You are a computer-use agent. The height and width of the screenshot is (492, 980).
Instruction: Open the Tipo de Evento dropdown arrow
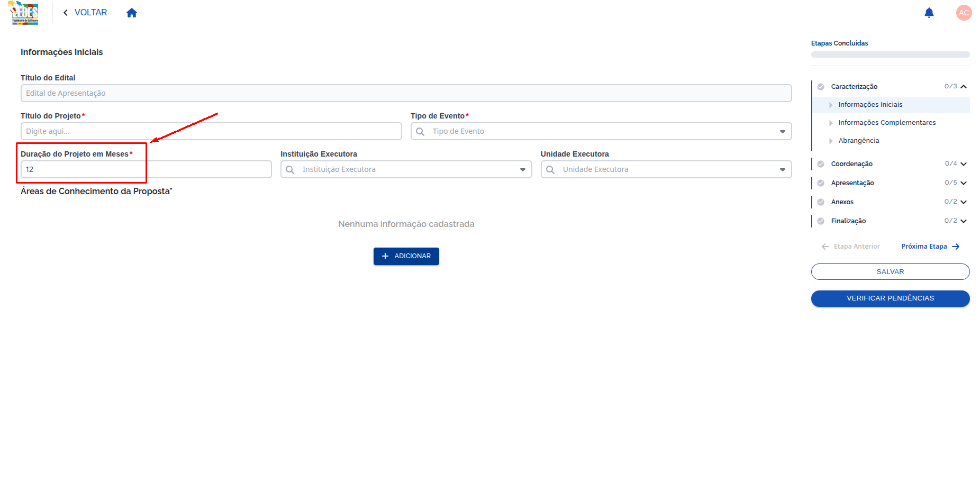coord(782,132)
